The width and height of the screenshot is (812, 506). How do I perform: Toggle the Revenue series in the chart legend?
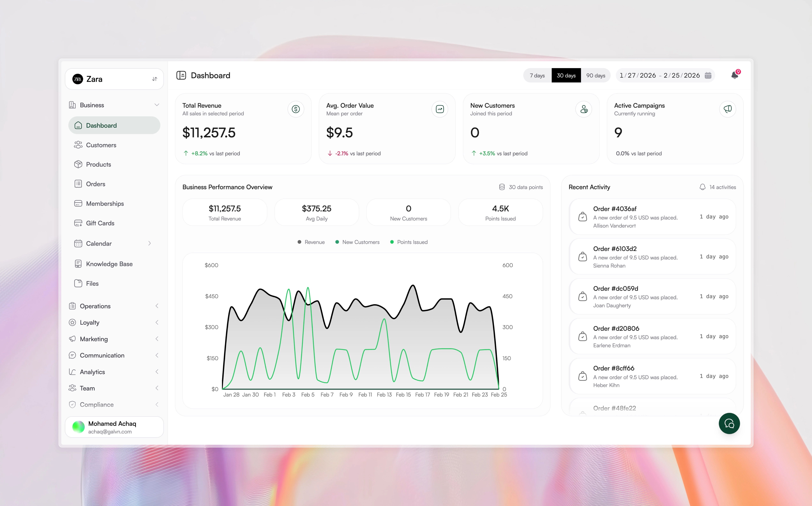click(x=311, y=242)
